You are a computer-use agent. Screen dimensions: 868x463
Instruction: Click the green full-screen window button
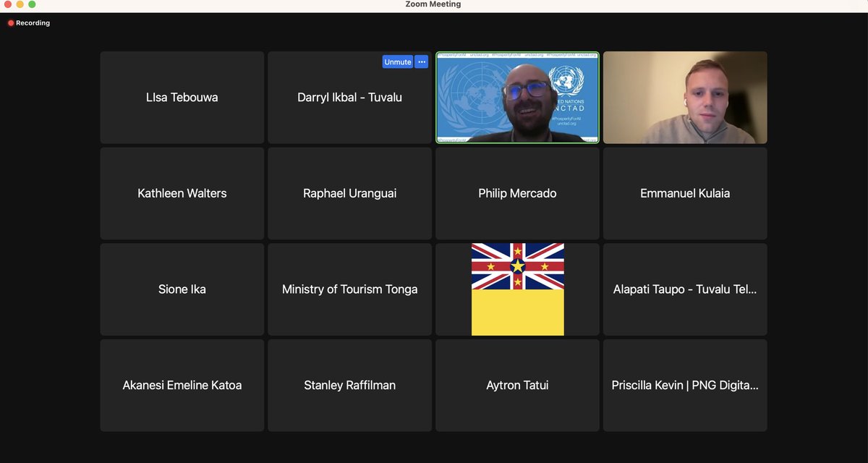click(x=32, y=4)
